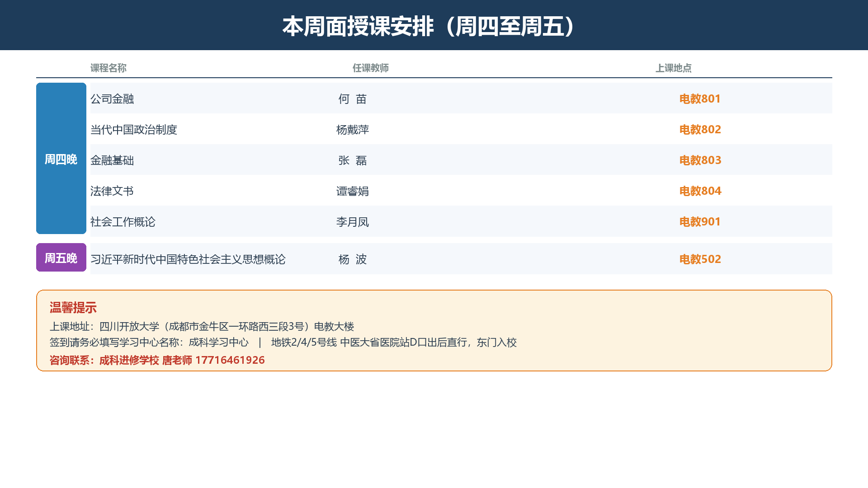The image size is (868, 488).
Task: Click the 温馨提示 heading
Action: tap(73, 308)
